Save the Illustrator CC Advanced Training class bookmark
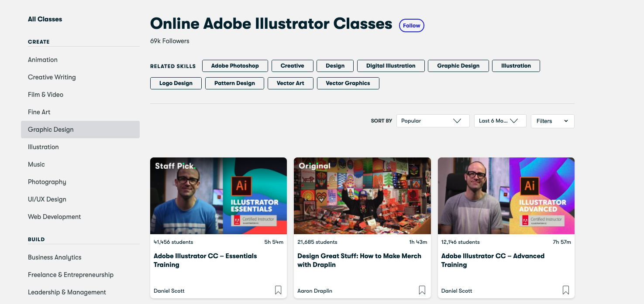644x304 pixels. coord(565,290)
